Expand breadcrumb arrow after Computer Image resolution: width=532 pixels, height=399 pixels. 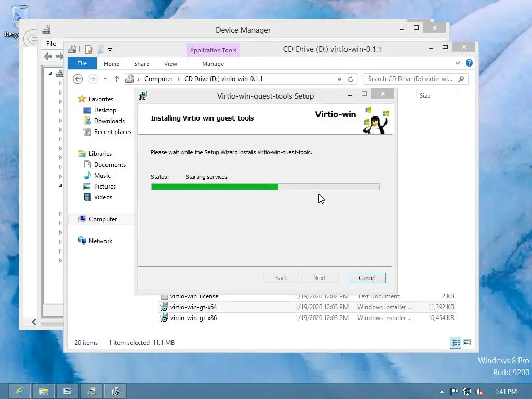[x=179, y=79]
